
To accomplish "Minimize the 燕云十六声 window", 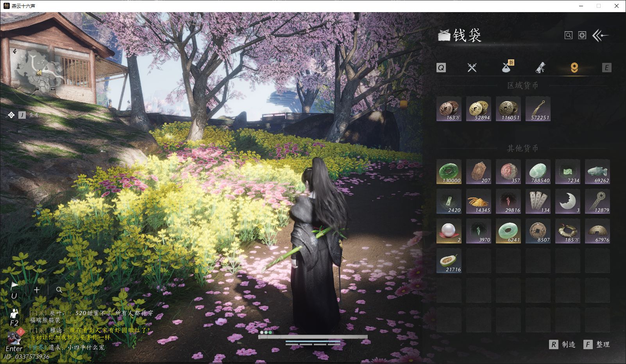I will click(x=581, y=6).
